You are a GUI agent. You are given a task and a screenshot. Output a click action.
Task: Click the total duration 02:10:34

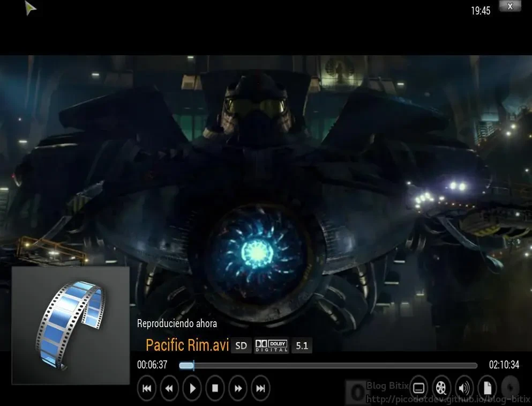(x=504, y=365)
